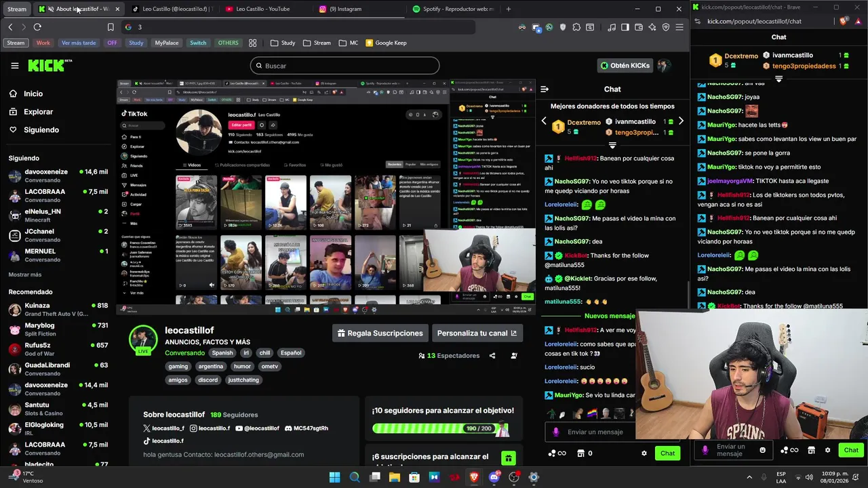Show previous top donors with left arrow
Screen dimensions: 868x488
[x=543, y=121]
